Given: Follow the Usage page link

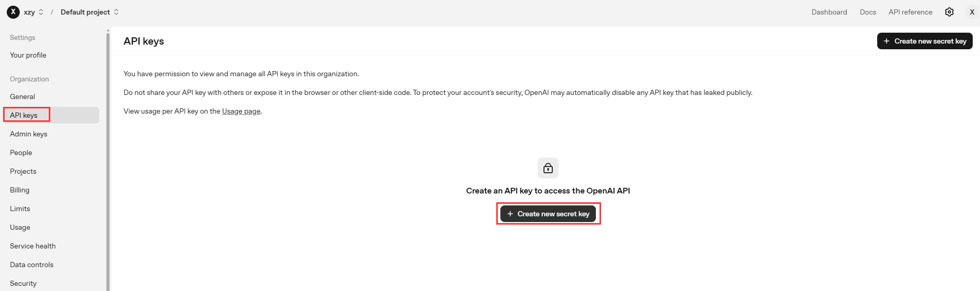Looking at the screenshot, I should click(x=241, y=111).
